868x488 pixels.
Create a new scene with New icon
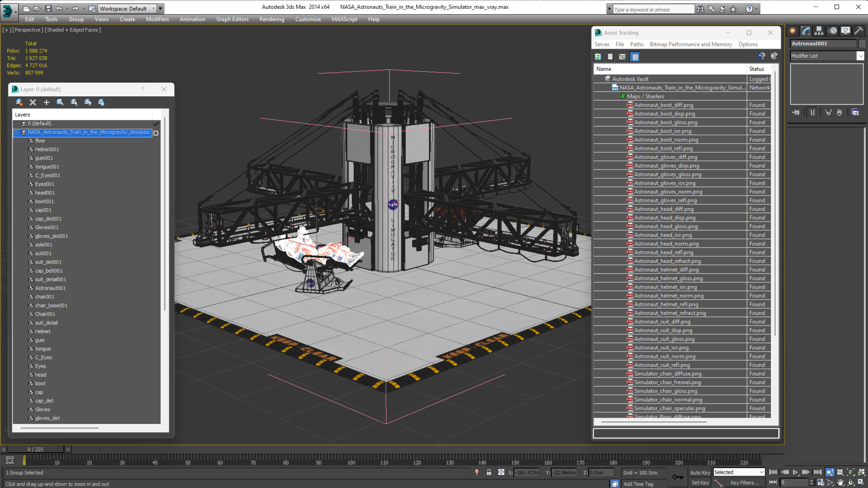[x=26, y=9]
